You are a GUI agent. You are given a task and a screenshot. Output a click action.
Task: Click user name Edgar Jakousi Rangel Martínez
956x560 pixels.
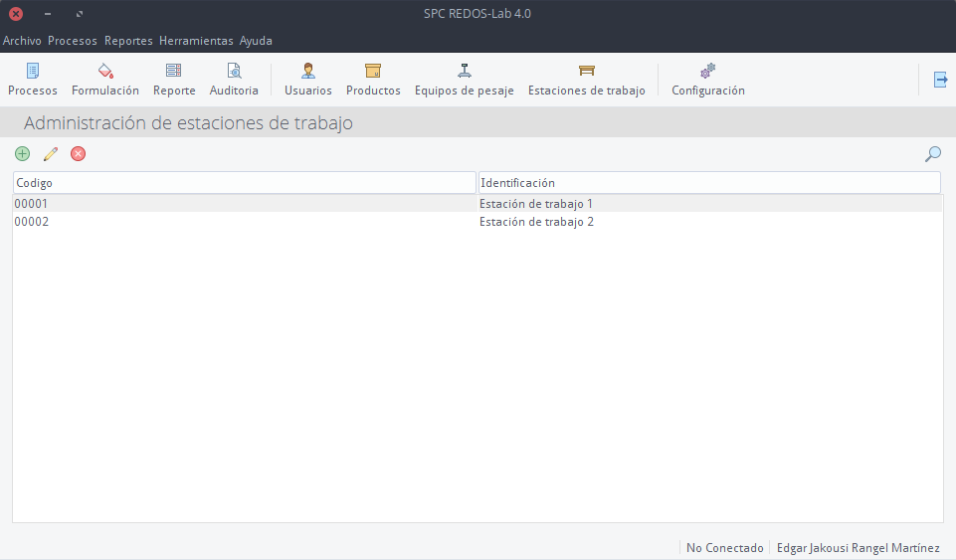click(858, 548)
